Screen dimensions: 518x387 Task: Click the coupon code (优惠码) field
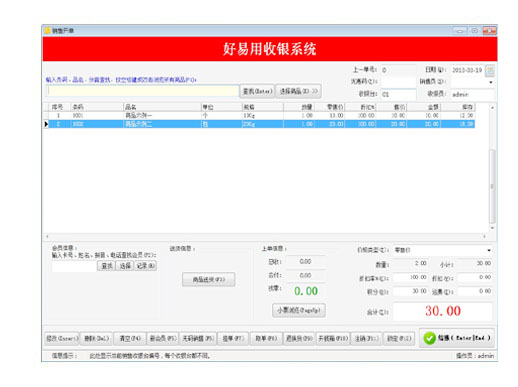[x=398, y=82]
